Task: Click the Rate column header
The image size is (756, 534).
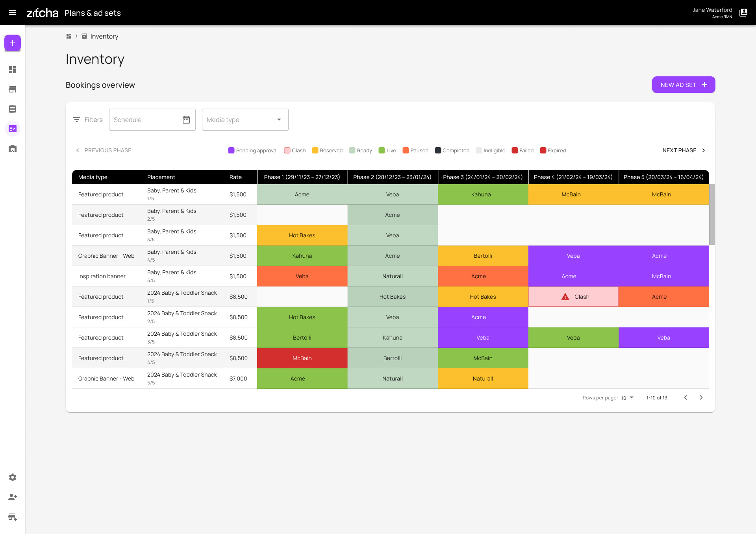Action: (x=235, y=177)
